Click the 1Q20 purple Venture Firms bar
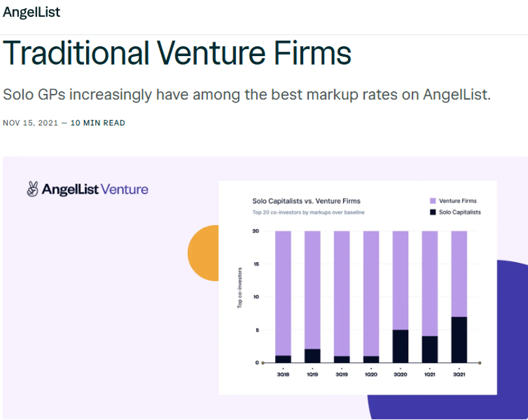 (371, 293)
